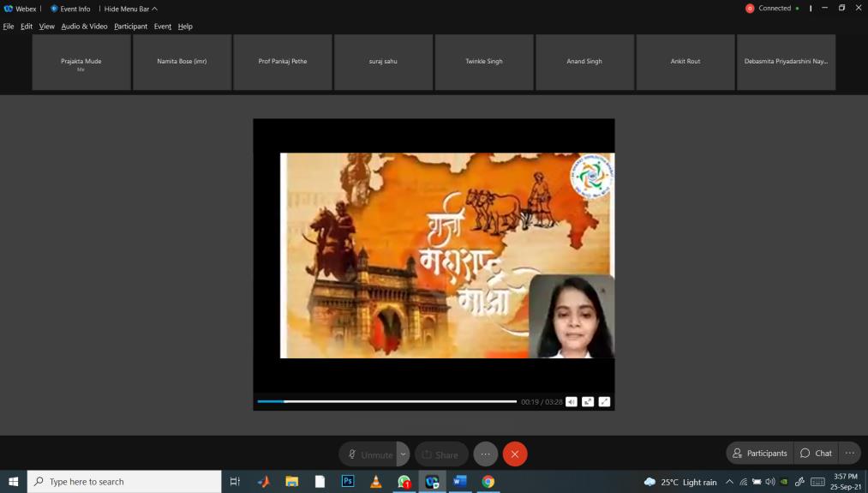Viewport: 868px width, 493px height.
Task: Open Wi-Fi network settings in tray
Action: click(744, 482)
